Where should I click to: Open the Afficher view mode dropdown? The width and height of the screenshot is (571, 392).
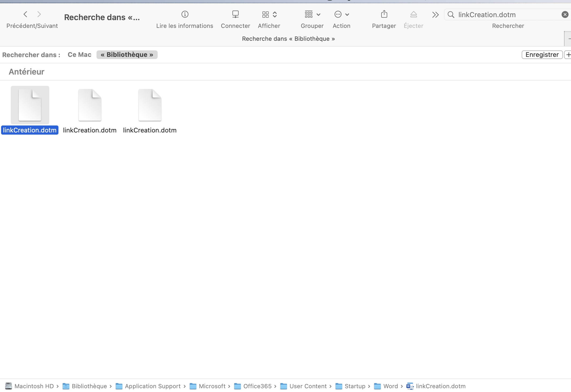pos(269,14)
